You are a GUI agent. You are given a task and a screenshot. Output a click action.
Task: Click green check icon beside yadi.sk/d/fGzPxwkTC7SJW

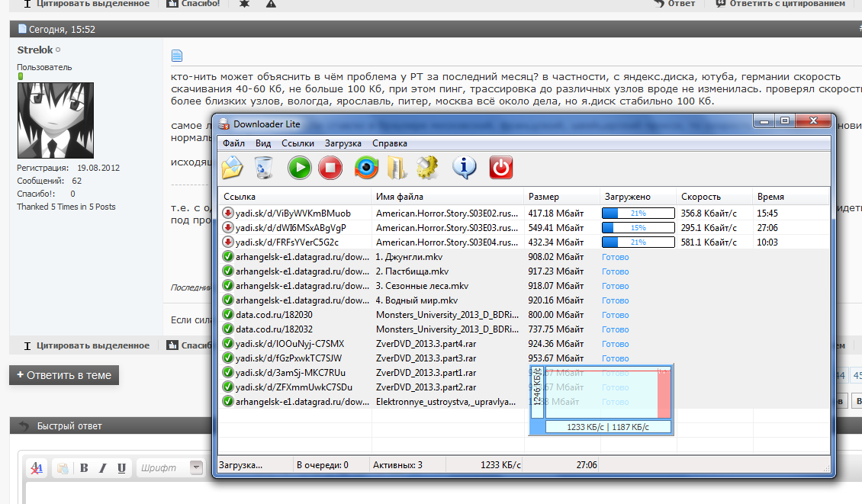(x=227, y=358)
